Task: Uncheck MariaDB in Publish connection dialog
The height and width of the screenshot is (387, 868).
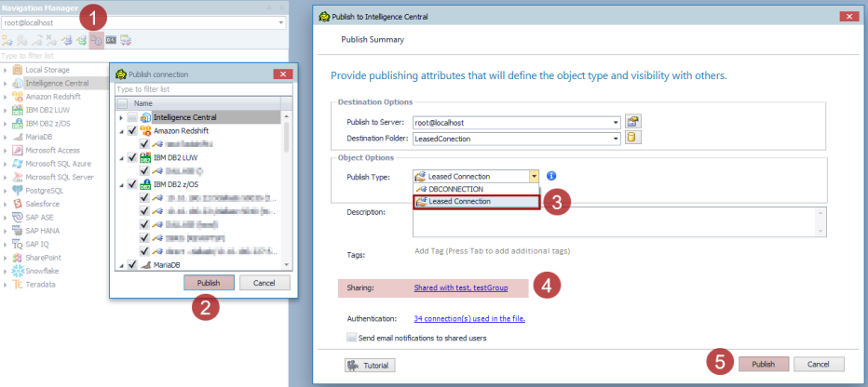Action: click(131, 265)
